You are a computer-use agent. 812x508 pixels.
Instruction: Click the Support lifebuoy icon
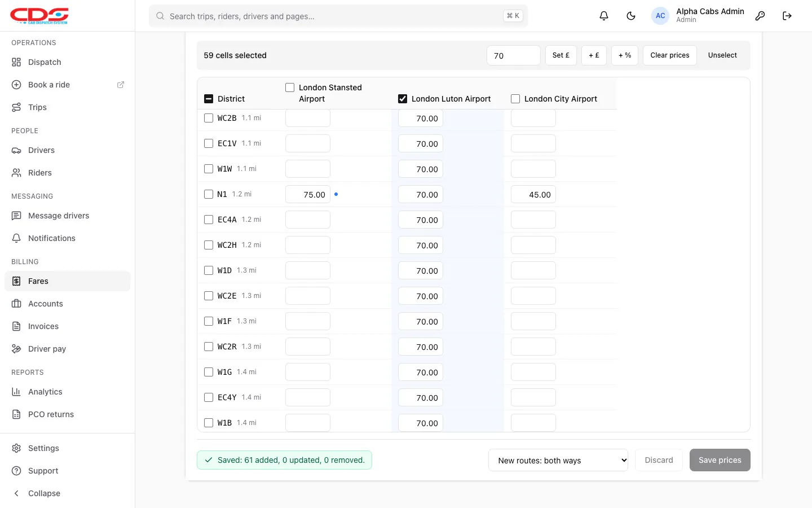tap(16, 471)
